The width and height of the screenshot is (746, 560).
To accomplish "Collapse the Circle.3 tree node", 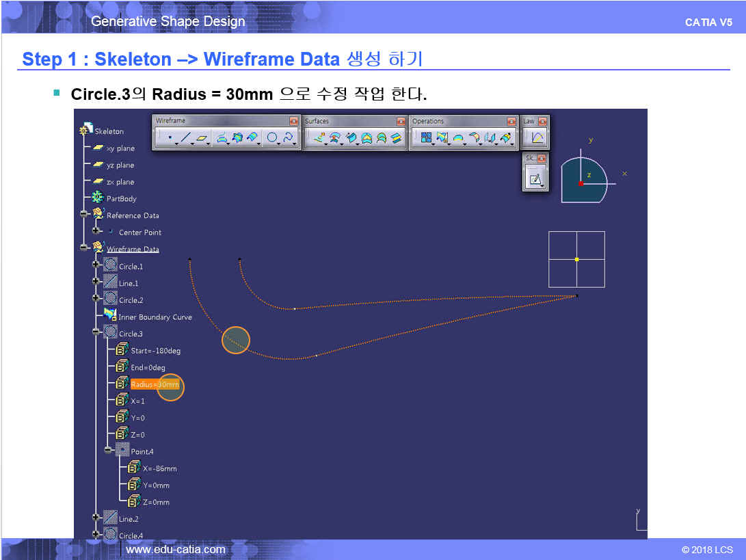I will click(96, 333).
